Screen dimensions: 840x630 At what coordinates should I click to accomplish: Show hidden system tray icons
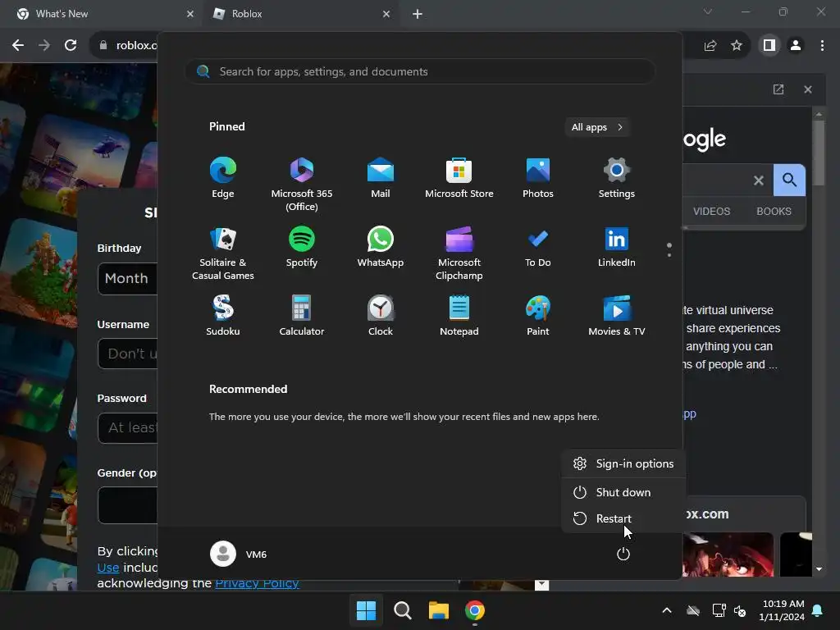coord(666,610)
